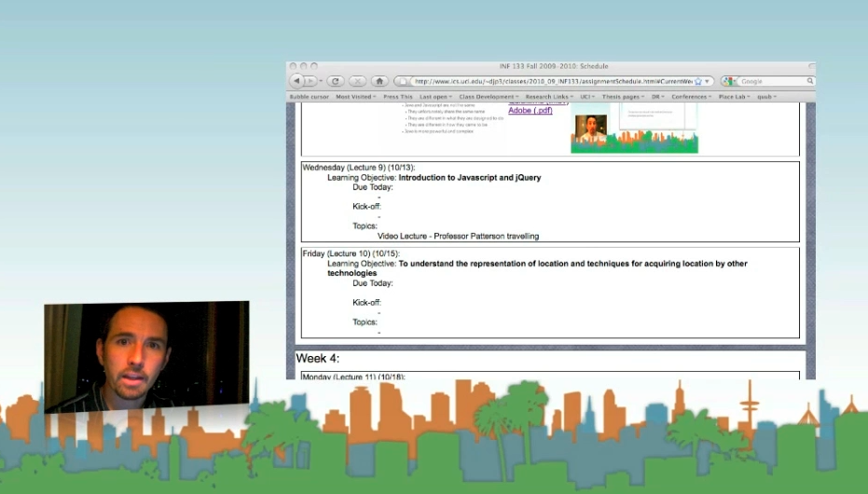Click the 'Wednesday (Lecture 9) (10/13):' heading
Screen dimensions: 868x494
(359, 167)
